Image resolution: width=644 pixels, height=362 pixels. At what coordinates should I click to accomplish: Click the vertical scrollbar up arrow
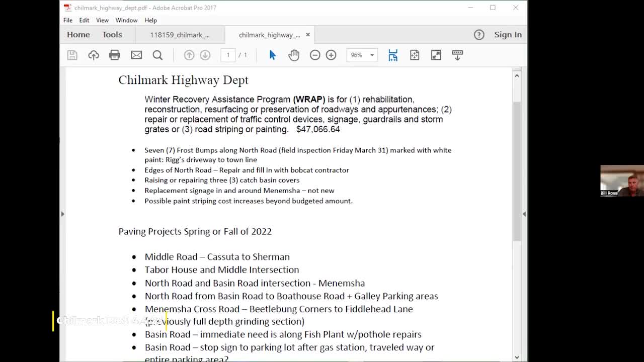517,75
